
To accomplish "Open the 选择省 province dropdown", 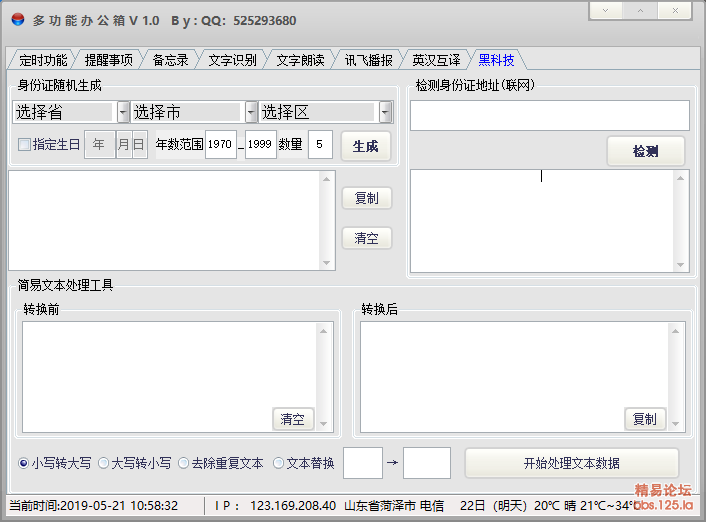I will pyautogui.click(x=123, y=112).
